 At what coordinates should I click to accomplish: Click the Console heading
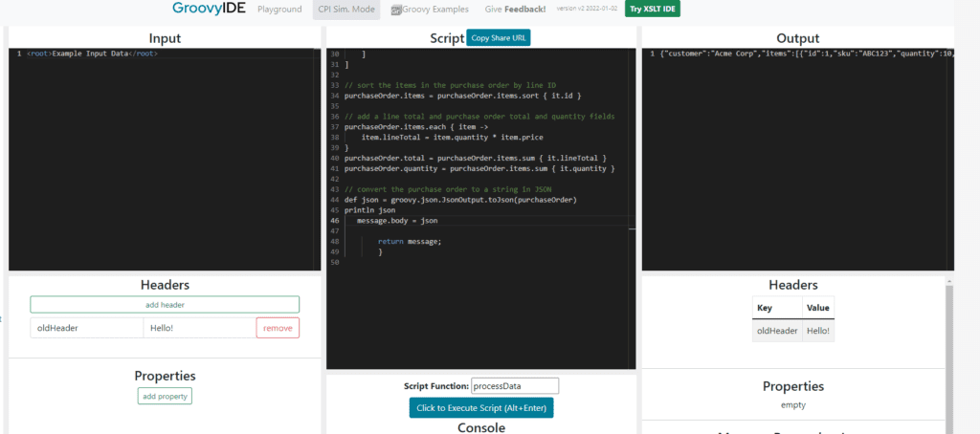481,427
